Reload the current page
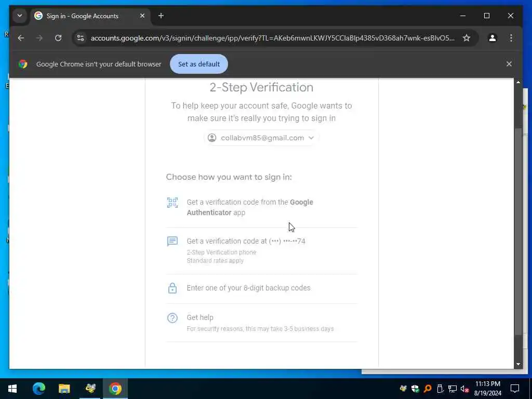The image size is (532, 399). (x=58, y=38)
